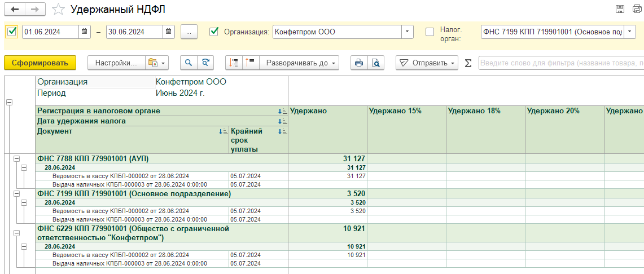This screenshot has height=274, width=644.
Task: Click the expand all groups icon
Action: pyautogui.click(x=234, y=63)
